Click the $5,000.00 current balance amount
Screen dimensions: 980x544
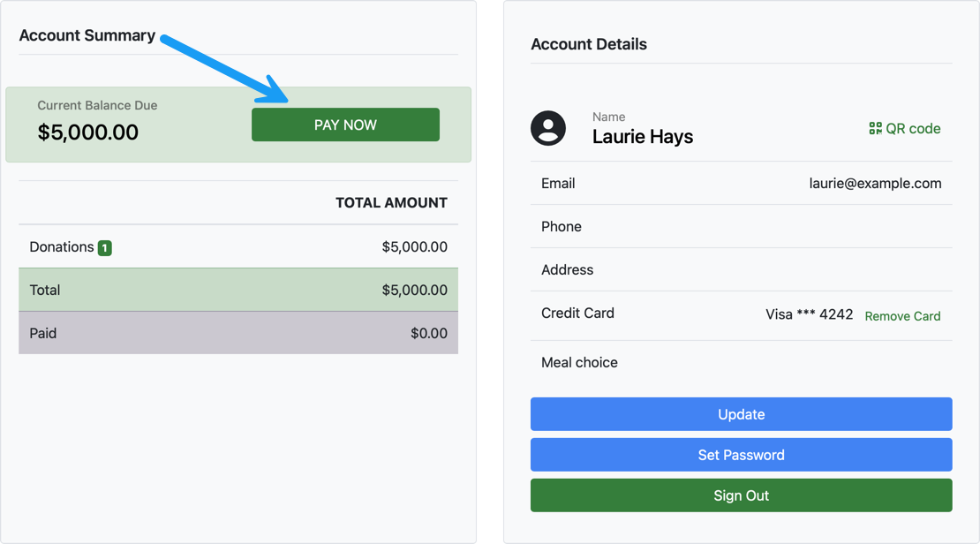click(x=87, y=132)
